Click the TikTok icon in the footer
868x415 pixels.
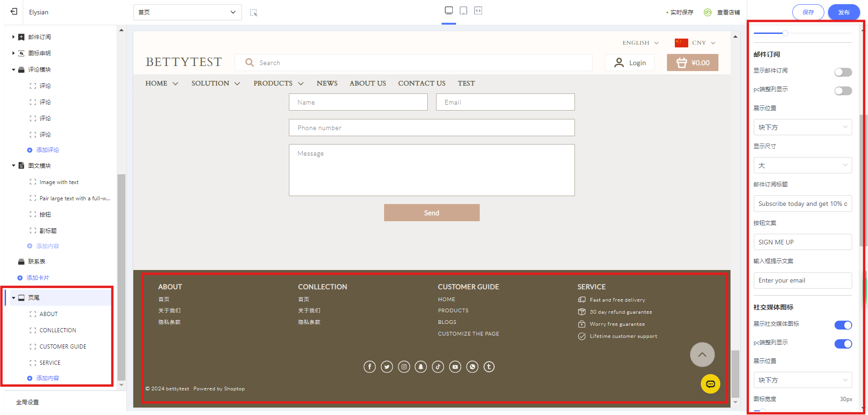click(438, 367)
